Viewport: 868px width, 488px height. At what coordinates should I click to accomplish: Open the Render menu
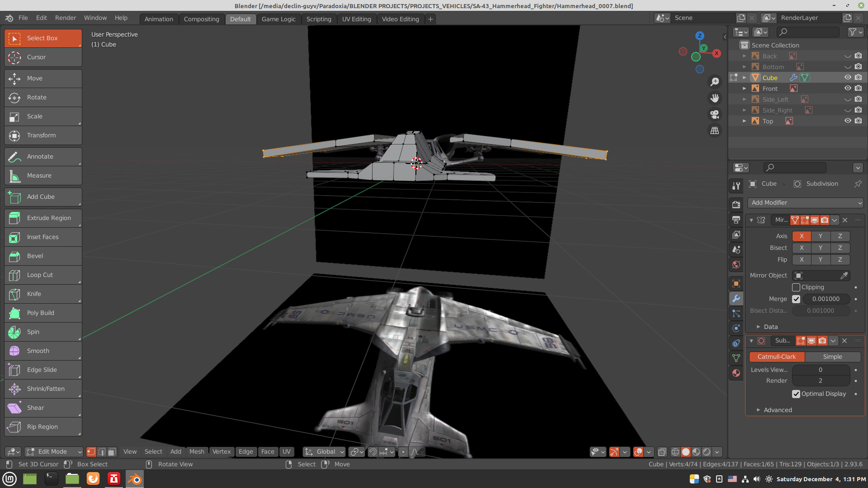(66, 18)
